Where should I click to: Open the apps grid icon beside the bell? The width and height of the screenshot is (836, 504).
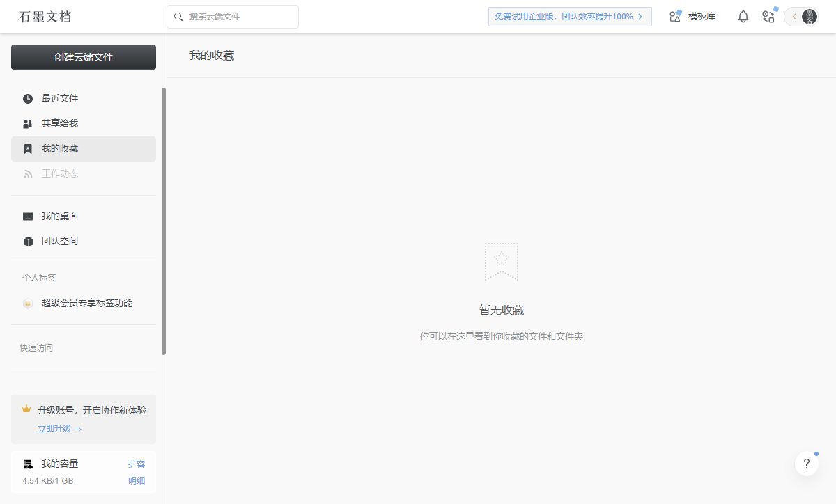(x=768, y=17)
